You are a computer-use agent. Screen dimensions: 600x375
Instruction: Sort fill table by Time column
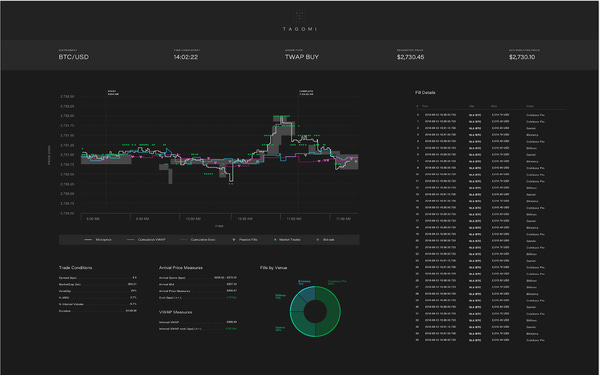point(425,106)
